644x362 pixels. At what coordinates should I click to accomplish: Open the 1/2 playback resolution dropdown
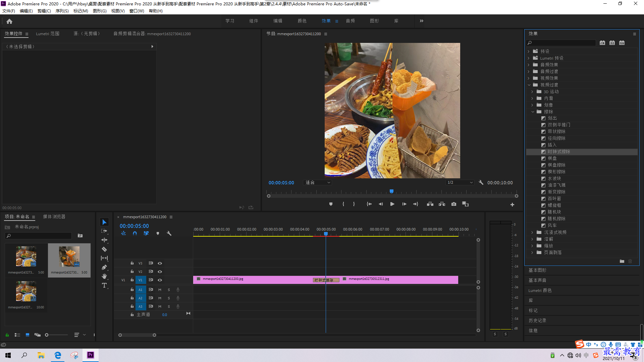pos(460,183)
